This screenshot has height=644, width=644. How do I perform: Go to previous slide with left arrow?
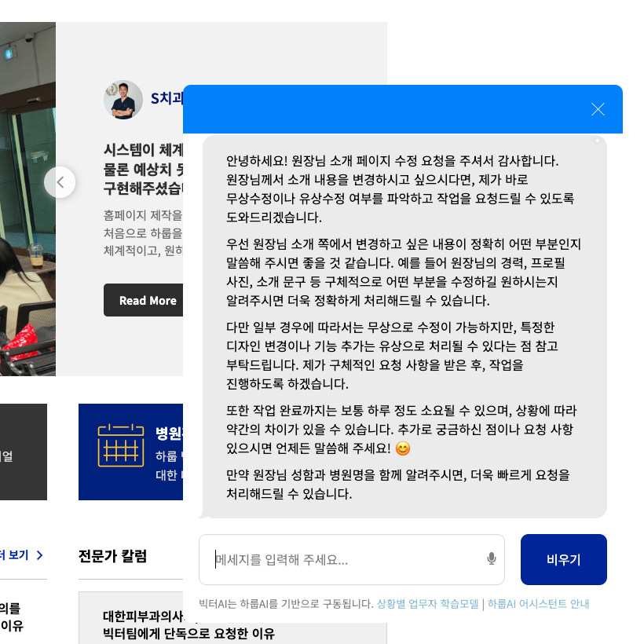(60, 182)
